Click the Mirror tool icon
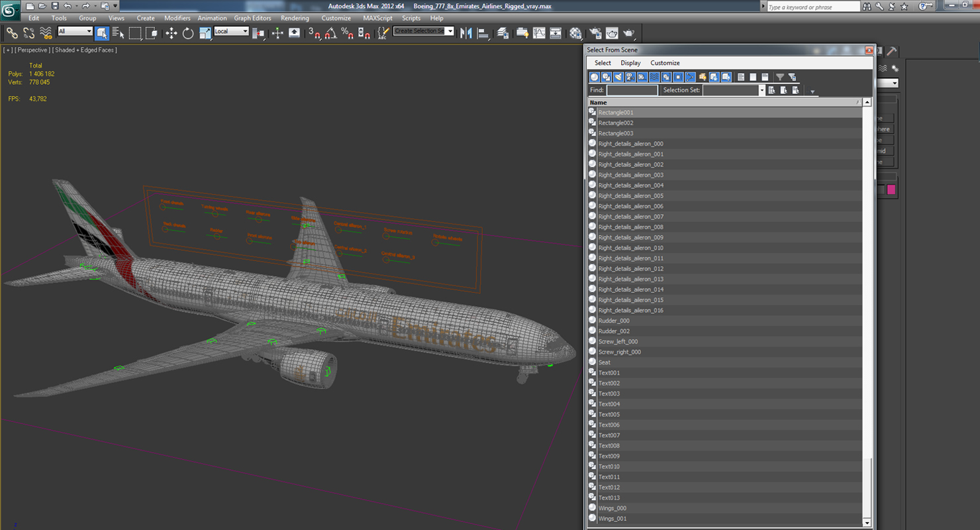 pyautogui.click(x=466, y=33)
